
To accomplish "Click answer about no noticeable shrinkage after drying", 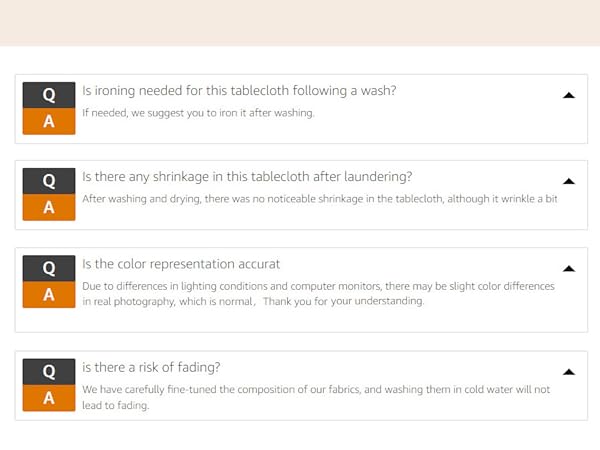I will tap(320, 199).
